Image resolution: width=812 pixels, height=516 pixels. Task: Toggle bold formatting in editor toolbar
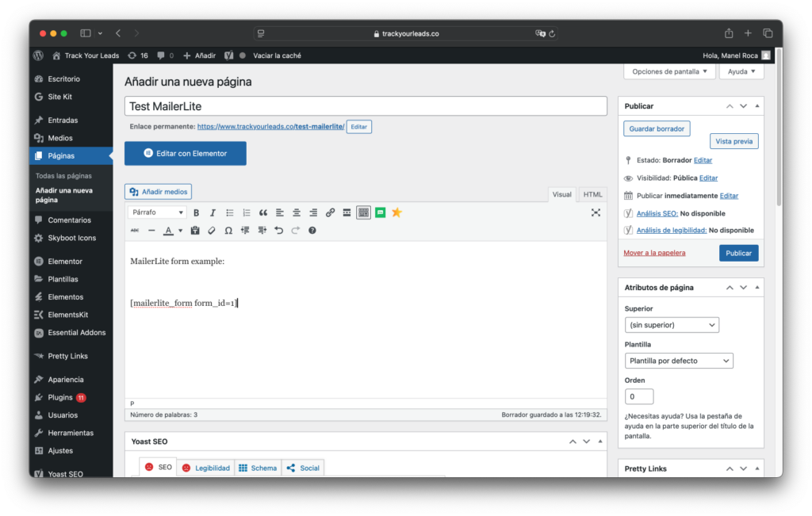(197, 212)
